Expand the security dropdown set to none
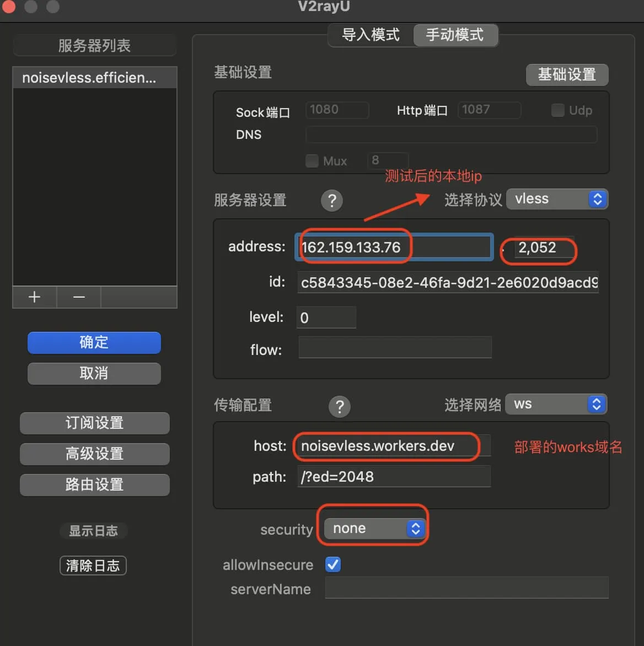The height and width of the screenshot is (646, 644). click(375, 529)
